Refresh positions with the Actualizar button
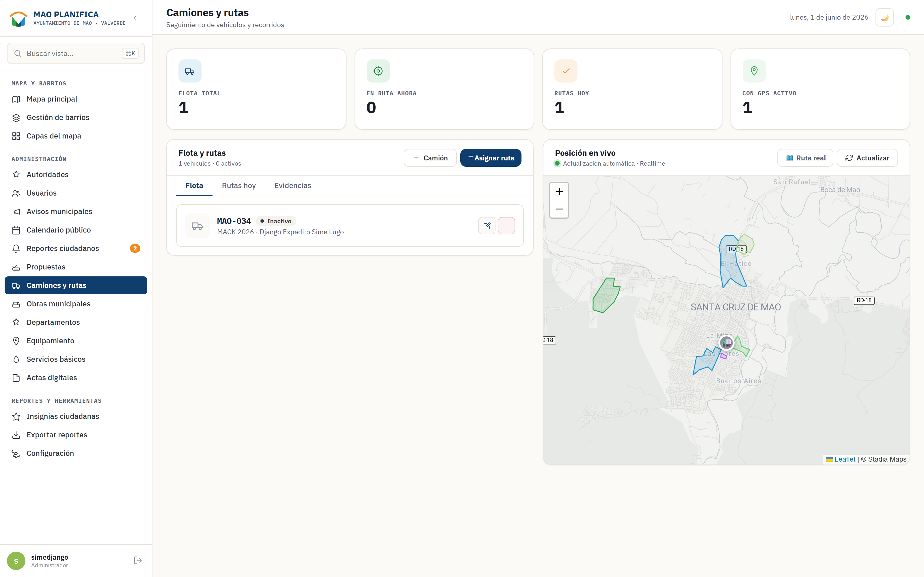This screenshot has width=924, height=577. (x=867, y=158)
